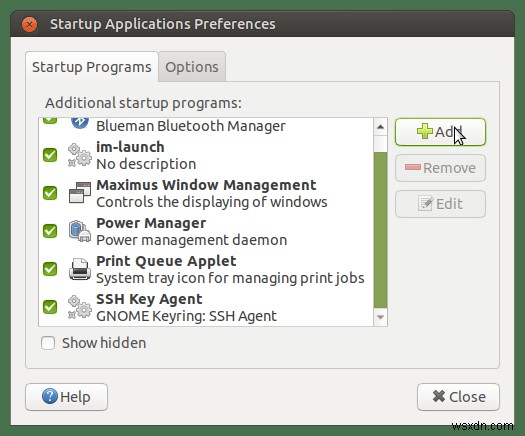Uncheck the im-launch startup checkbox
This screenshot has height=436, width=525.
coord(50,155)
